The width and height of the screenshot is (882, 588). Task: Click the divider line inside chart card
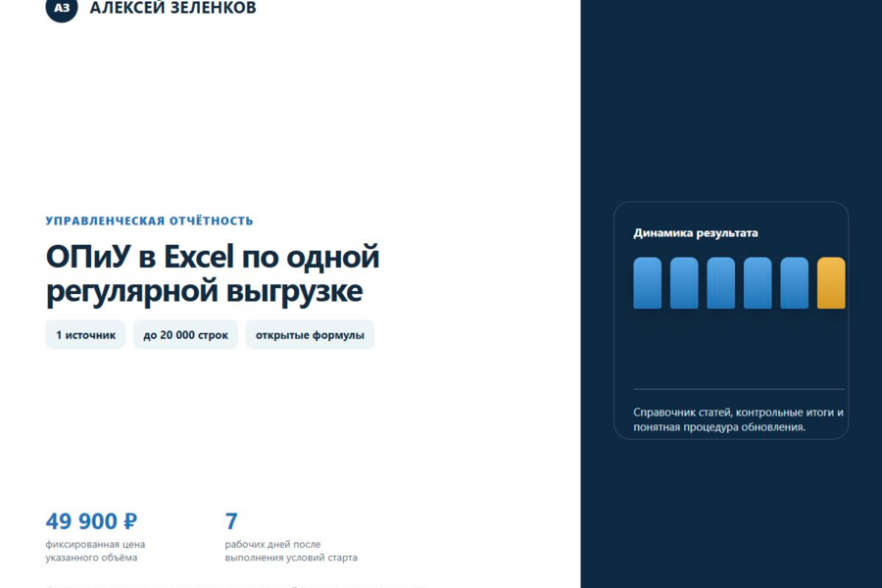click(739, 389)
